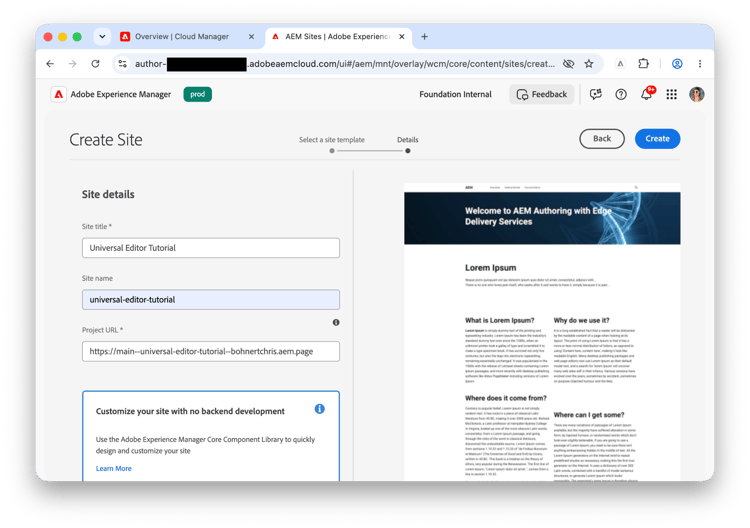Close the Cloud Manager browser tab
Screen dimensions: 750x528
251,36
